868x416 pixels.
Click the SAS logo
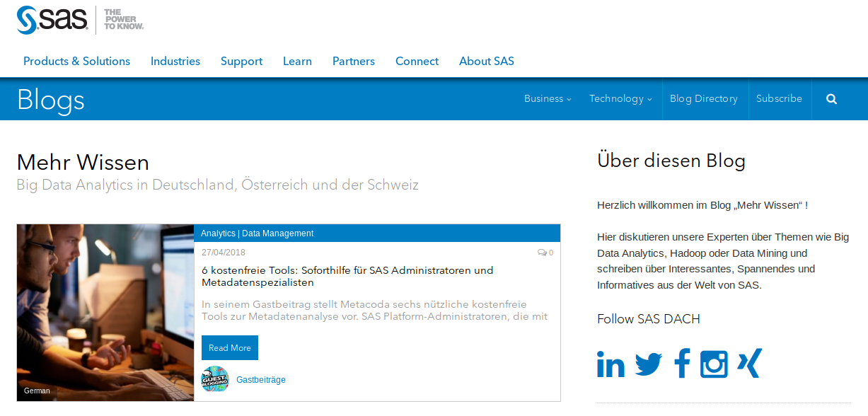52,20
